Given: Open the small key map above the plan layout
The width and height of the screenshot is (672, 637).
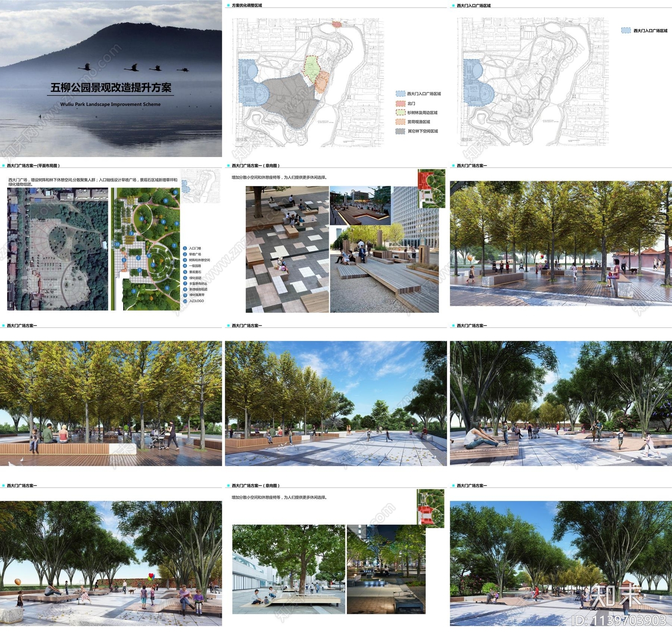Looking at the screenshot, I should (201, 186).
